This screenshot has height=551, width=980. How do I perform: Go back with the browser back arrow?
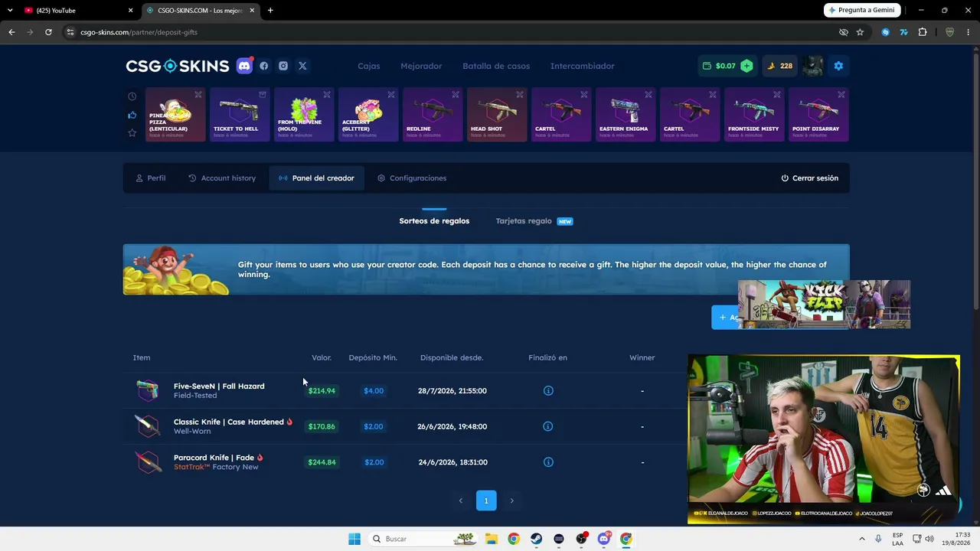11,32
